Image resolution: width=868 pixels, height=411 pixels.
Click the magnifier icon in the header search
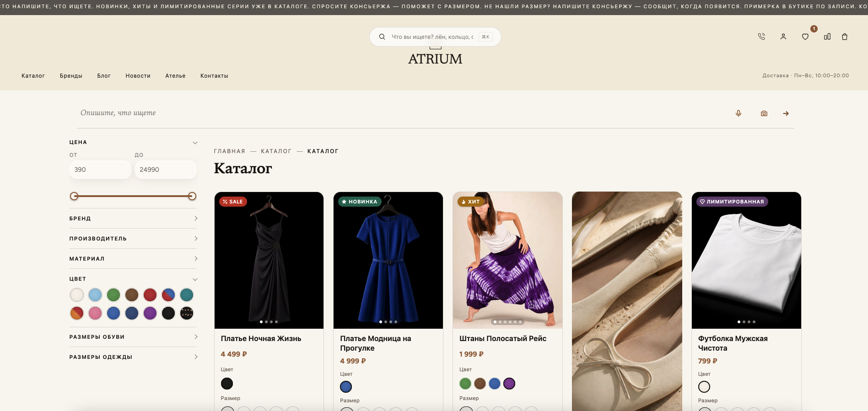point(382,37)
